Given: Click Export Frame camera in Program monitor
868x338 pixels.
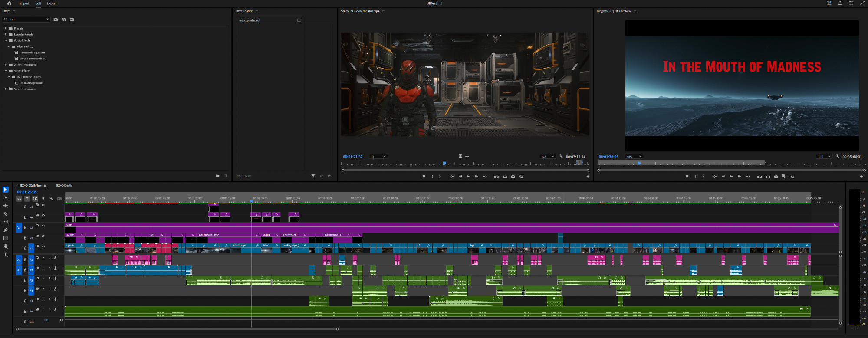Looking at the screenshot, I should 776,177.
